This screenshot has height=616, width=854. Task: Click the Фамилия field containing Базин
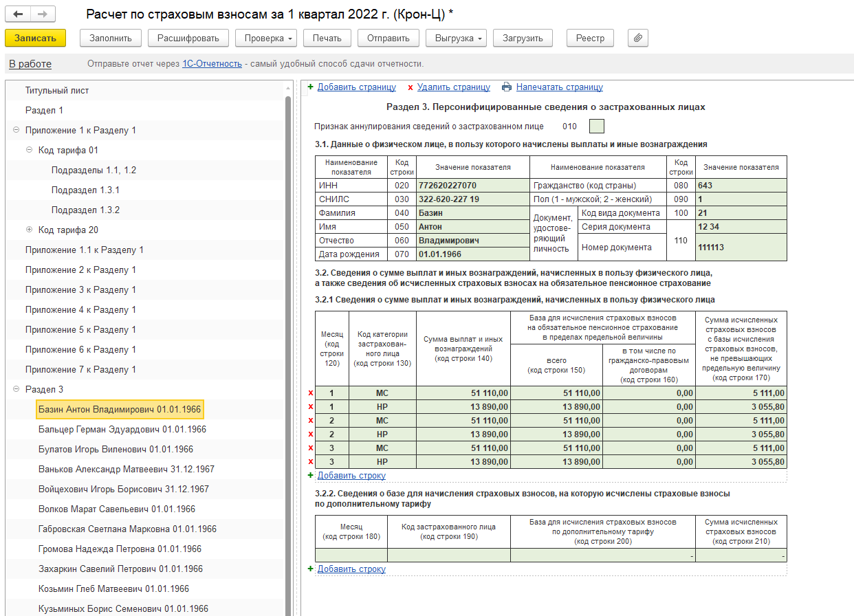click(472, 213)
